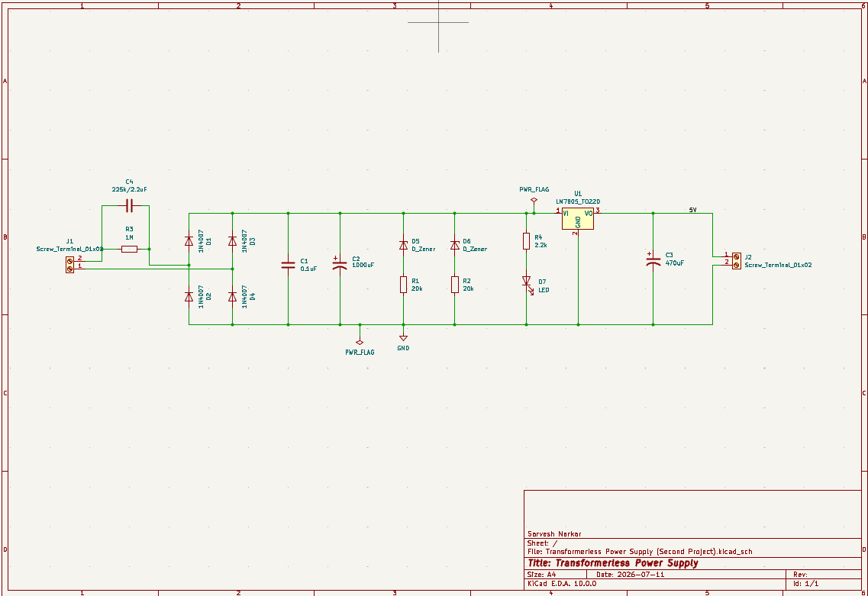This screenshot has height=596, width=868.
Task: Click the 'Title: Transformerless Power Supply' field
Action: pos(613,563)
